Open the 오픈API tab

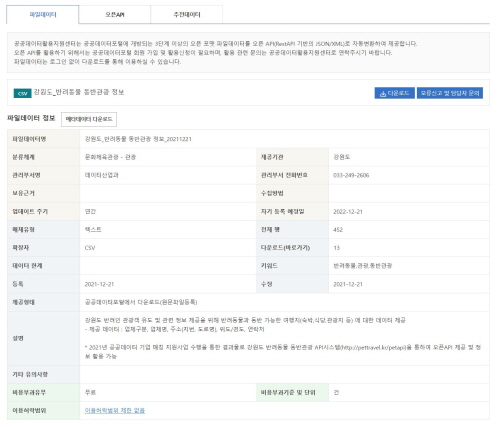click(x=115, y=15)
